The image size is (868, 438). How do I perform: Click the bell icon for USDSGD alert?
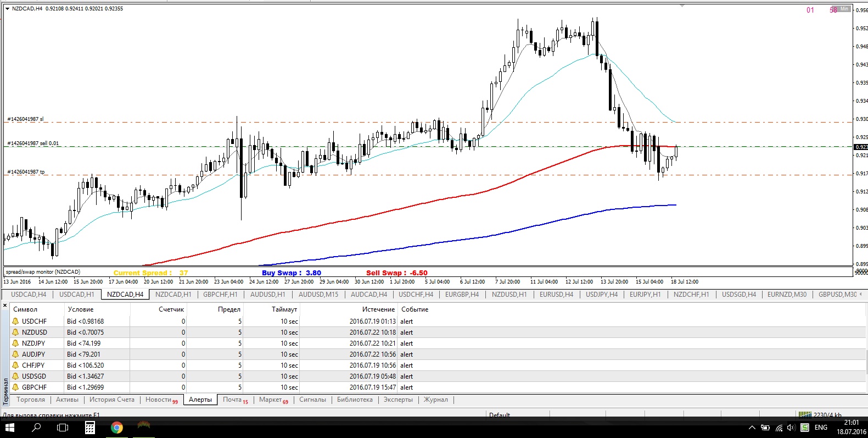(x=15, y=376)
